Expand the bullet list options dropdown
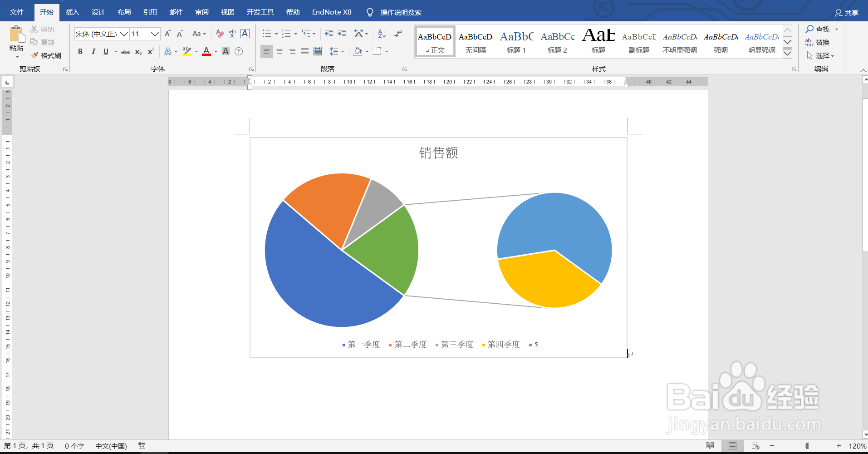 tap(276, 34)
